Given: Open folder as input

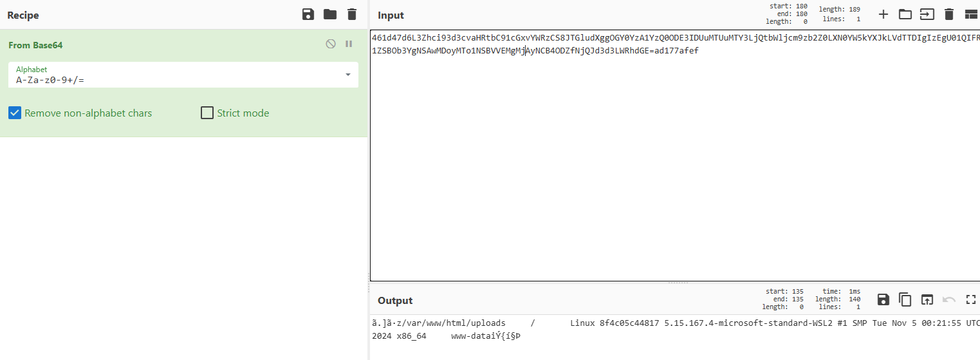Looking at the screenshot, I should pos(905,14).
